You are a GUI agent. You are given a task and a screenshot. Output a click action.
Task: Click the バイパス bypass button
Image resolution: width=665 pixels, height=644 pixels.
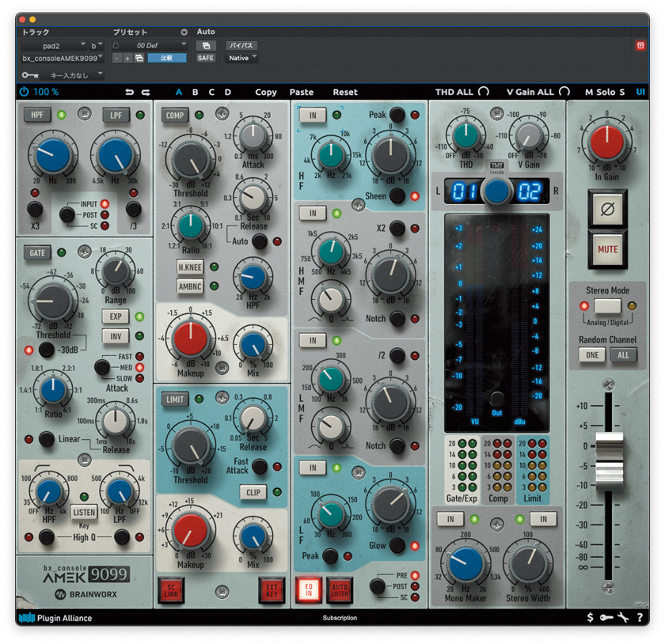coord(241,45)
